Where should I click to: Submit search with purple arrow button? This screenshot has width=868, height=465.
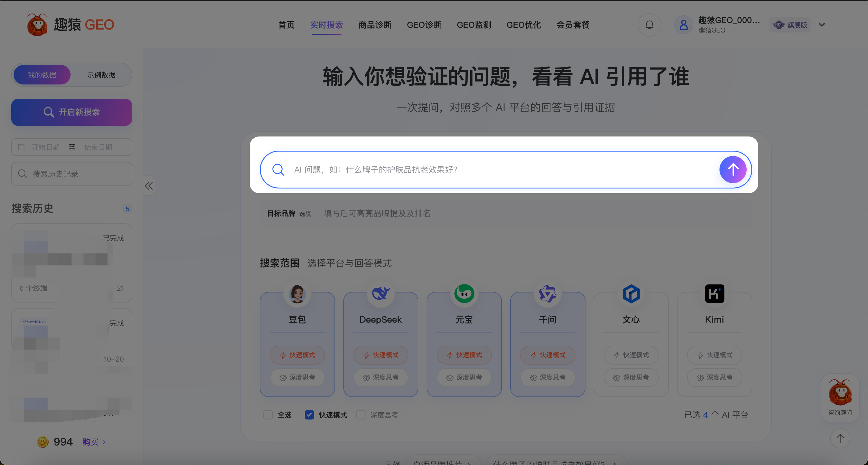[733, 170]
